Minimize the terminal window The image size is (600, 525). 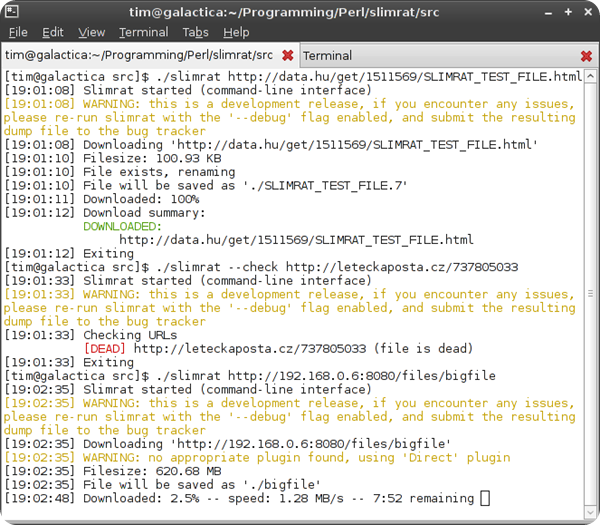pyautogui.click(x=548, y=13)
